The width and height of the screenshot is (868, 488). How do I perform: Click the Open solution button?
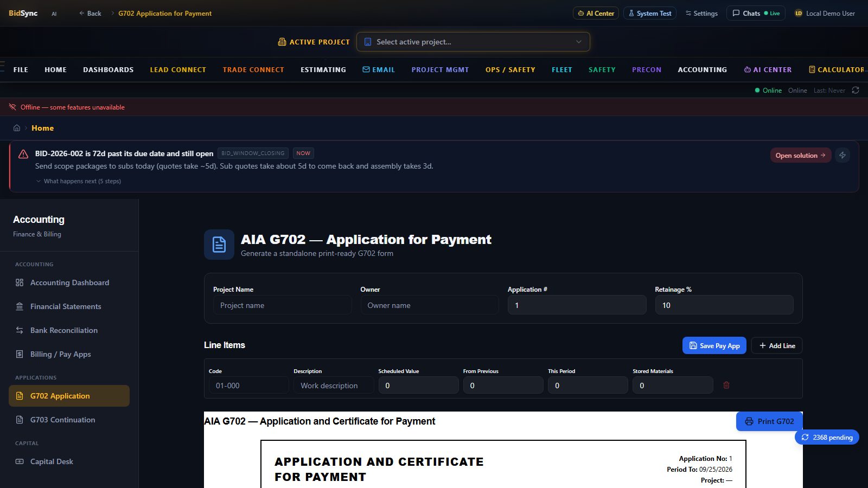click(800, 155)
